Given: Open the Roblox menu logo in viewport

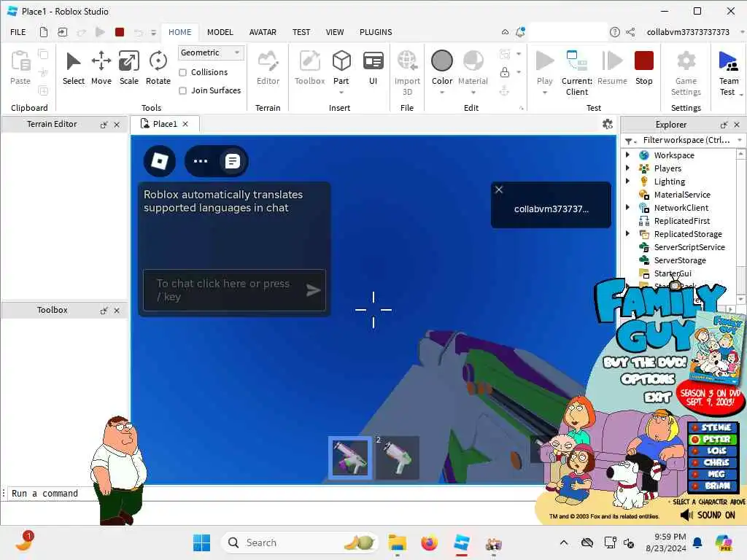Looking at the screenshot, I should [160, 161].
